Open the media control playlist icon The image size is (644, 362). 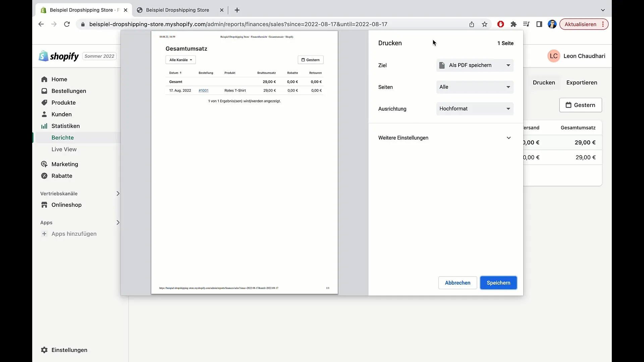click(x=526, y=24)
